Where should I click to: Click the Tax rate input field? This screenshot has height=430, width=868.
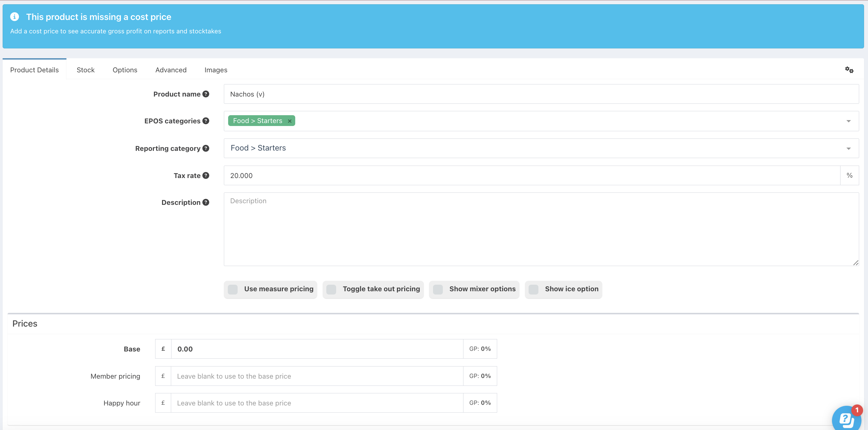pos(532,175)
